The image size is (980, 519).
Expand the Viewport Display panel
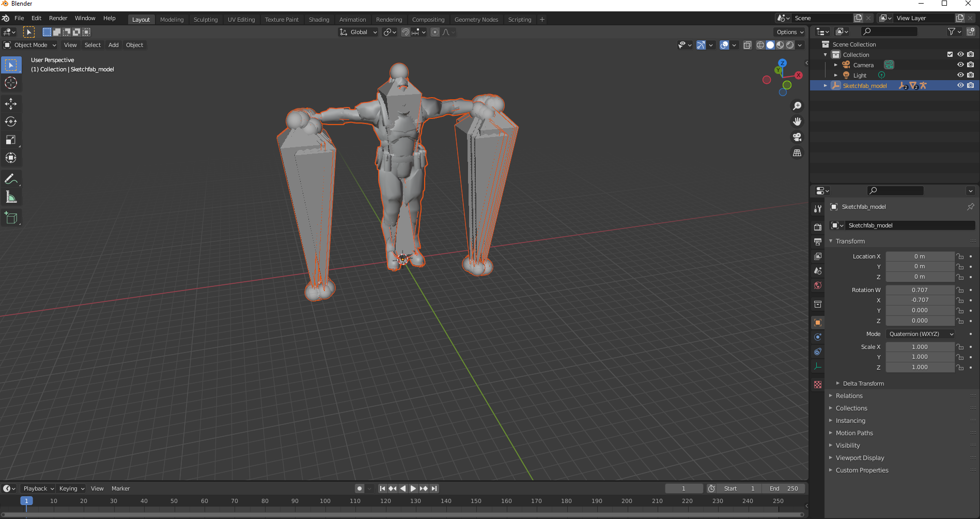click(x=860, y=458)
